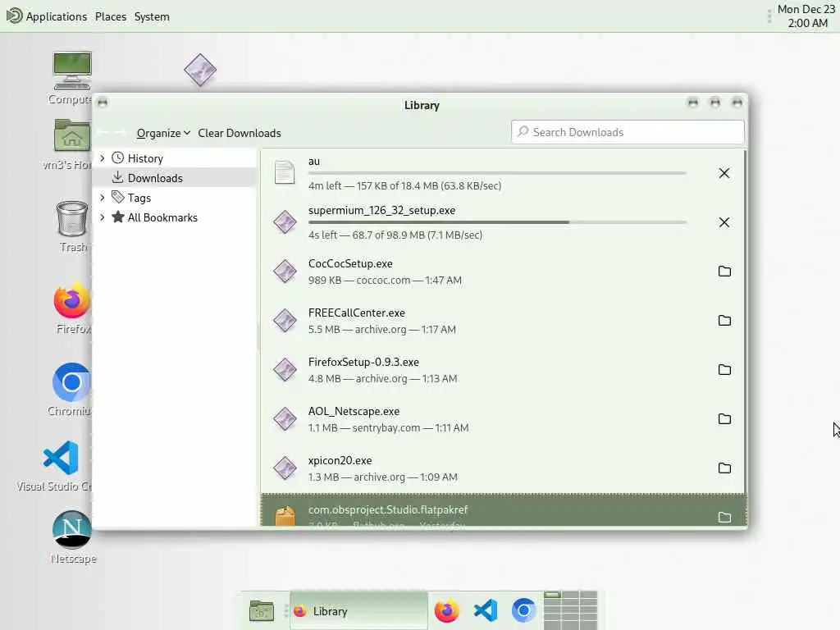Open the Applications menu
The image size is (840, 630).
[x=47, y=16]
